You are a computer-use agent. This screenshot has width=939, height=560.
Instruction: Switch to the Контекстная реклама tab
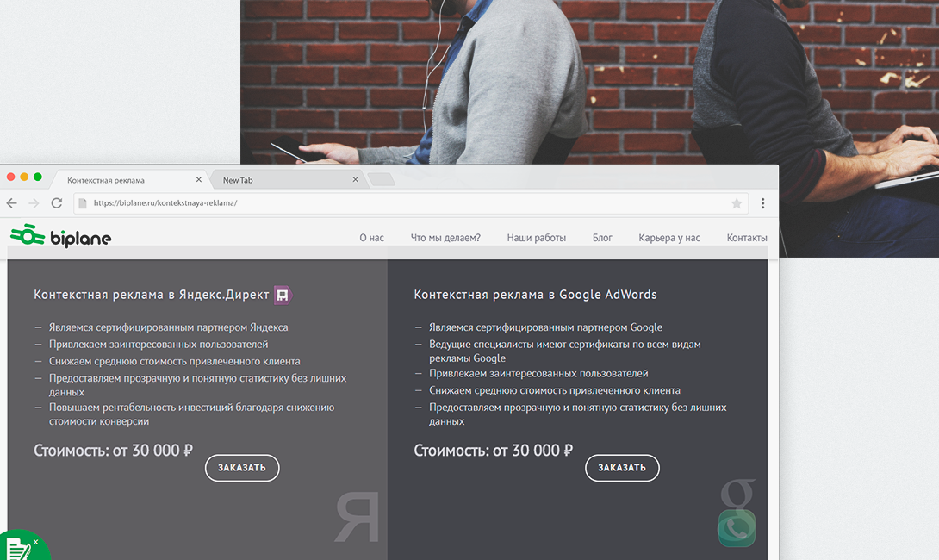point(128,180)
